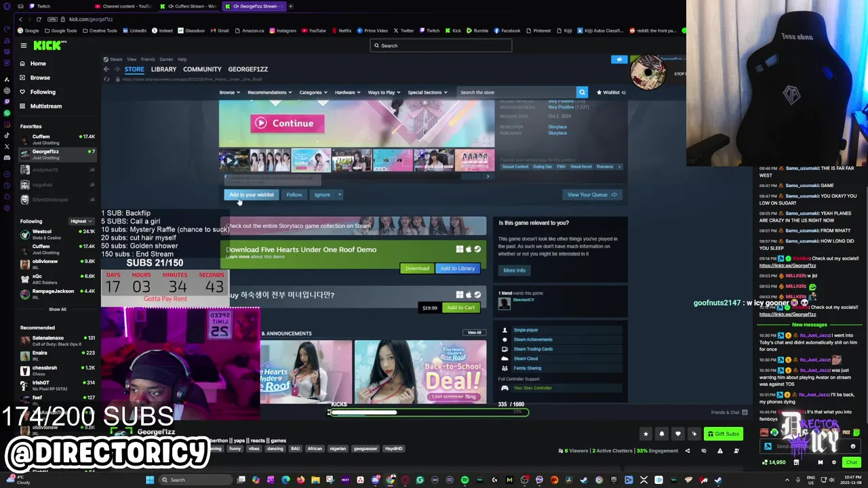Open Following in Kick sidebar
868x488 pixels.
[43, 92]
